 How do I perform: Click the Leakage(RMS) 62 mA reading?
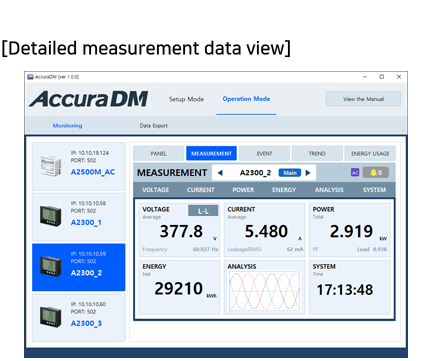265,249
